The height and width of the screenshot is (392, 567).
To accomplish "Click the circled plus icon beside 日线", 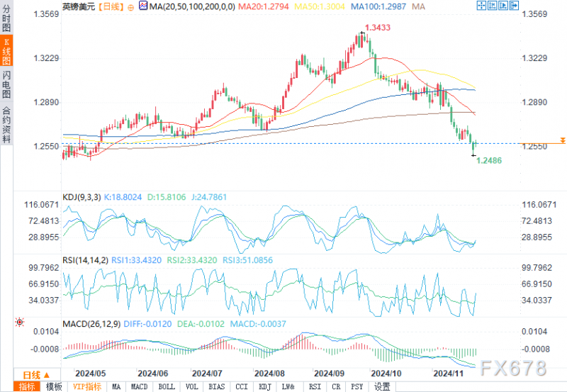I will (x=130, y=7).
